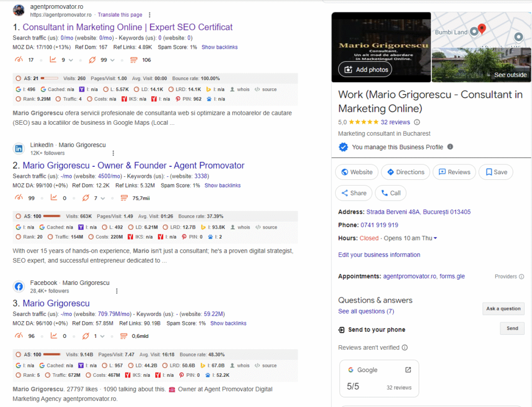
Task: Click the list icon with value 75,7mii
Action: click(x=124, y=198)
